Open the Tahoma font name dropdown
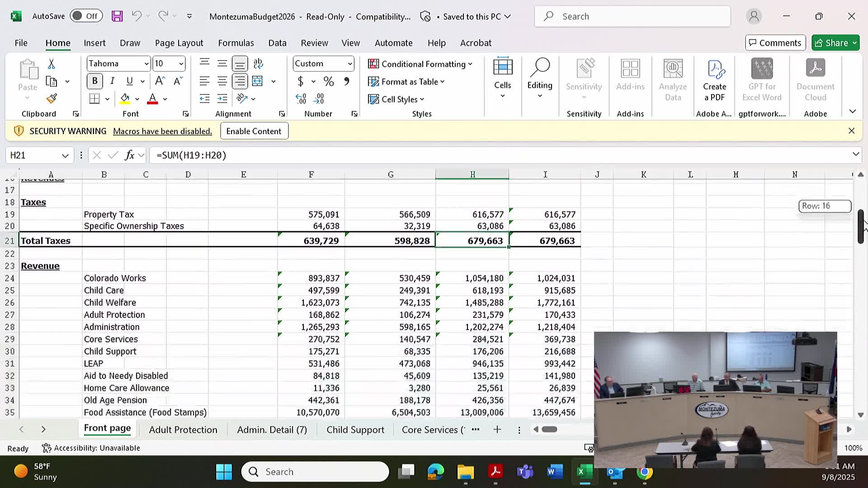The image size is (868, 488). [146, 64]
